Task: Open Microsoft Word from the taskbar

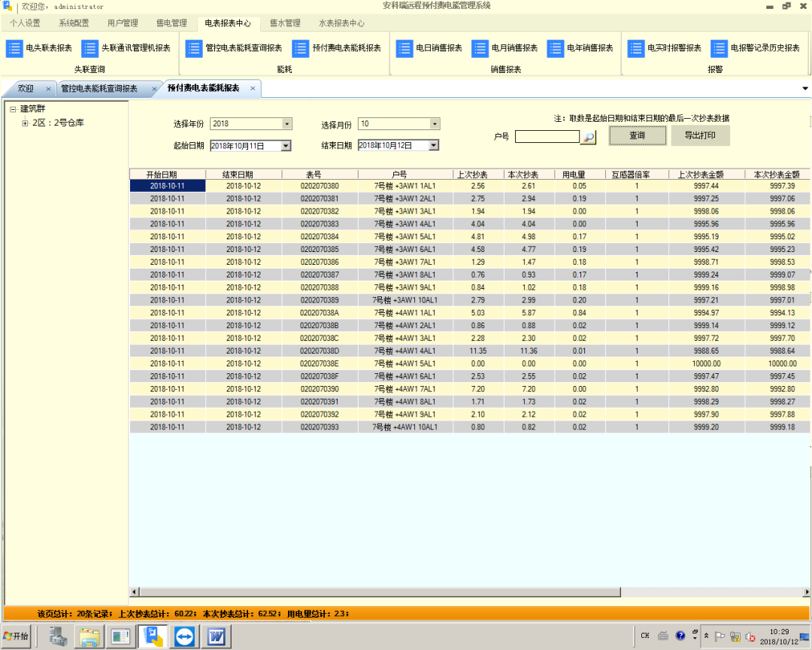Action: pyautogui.click(x=216, y=636)
